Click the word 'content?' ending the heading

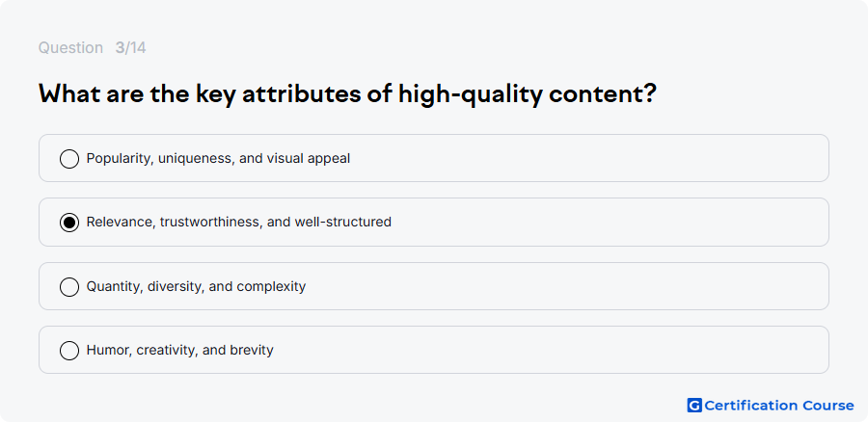click(x=603, y=94)
